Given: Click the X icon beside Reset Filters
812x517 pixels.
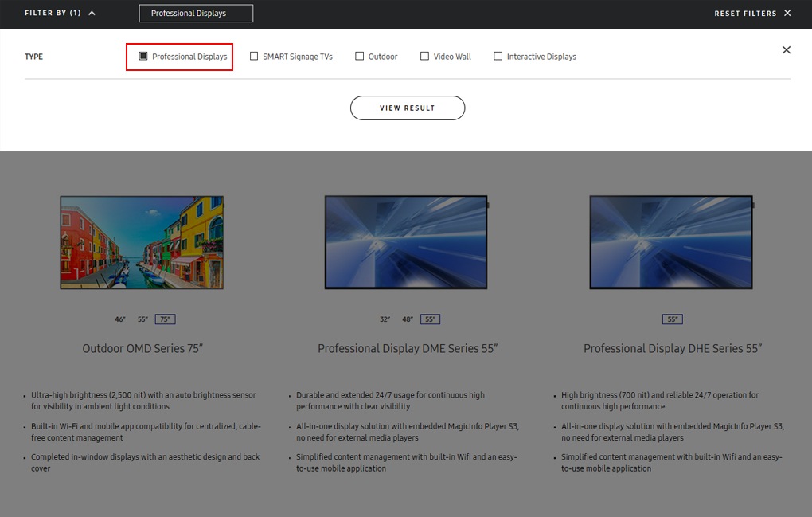Looking at the screenshot, I should 787,13.
